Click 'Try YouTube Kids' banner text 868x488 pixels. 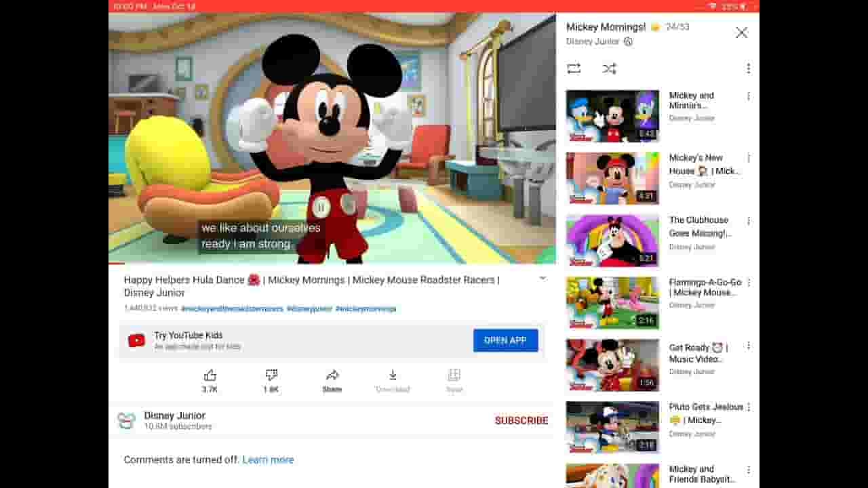click(188, 335)
